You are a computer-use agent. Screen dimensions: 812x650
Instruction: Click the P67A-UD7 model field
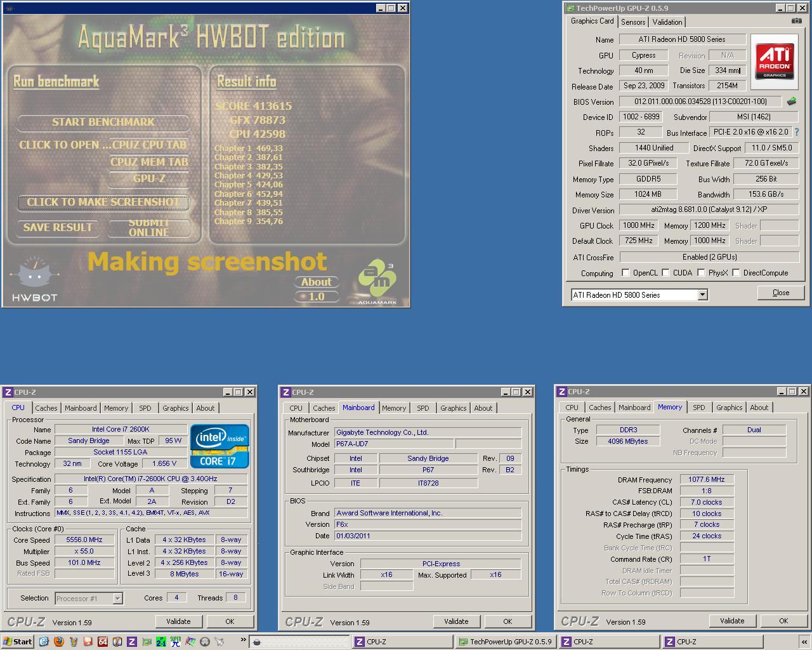393,444
